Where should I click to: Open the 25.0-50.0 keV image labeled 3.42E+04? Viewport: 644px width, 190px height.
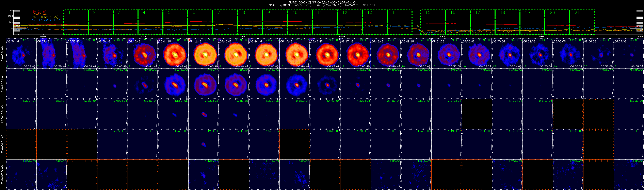204,144
